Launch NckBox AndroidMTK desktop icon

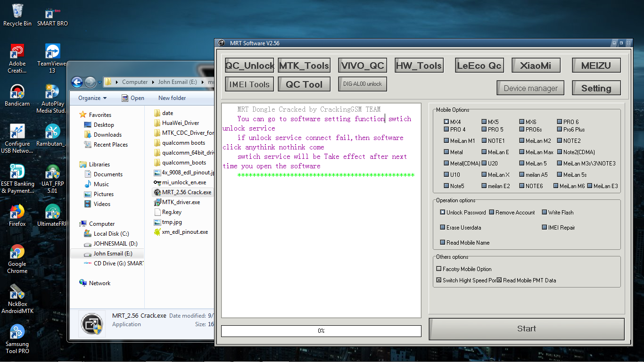[17, 299]
